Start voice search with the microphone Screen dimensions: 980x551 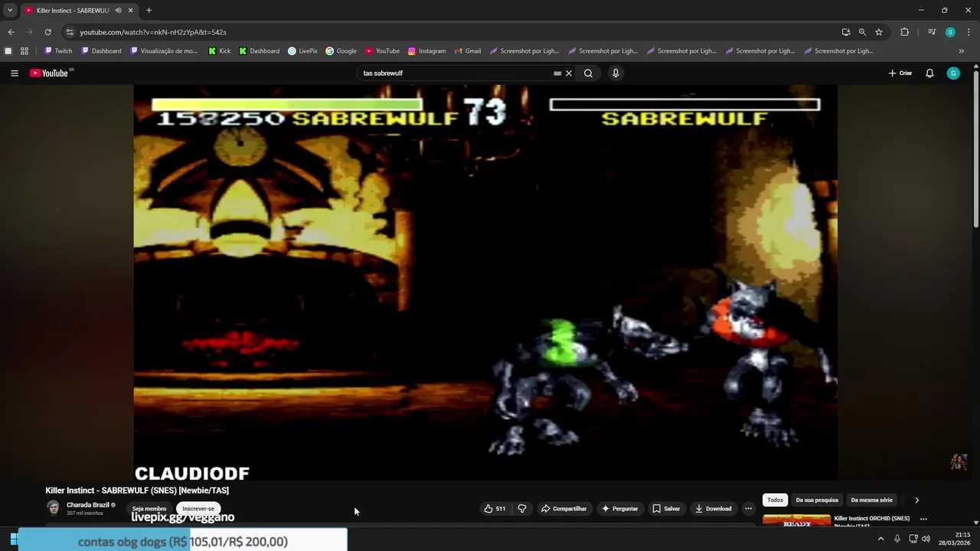click(x=616, y=73)
